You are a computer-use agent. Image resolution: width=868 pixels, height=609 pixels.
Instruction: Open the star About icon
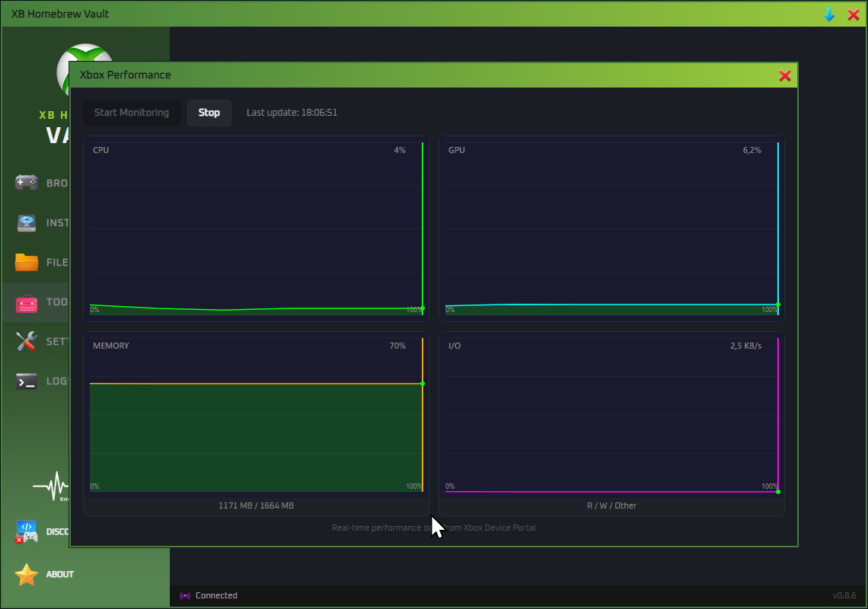coord(26,574)
